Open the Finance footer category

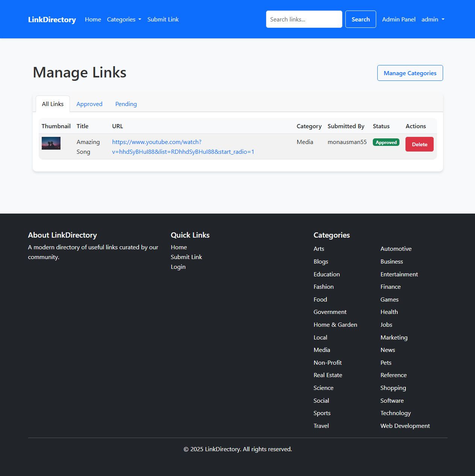pyautogui.click(x=390, y=287)
